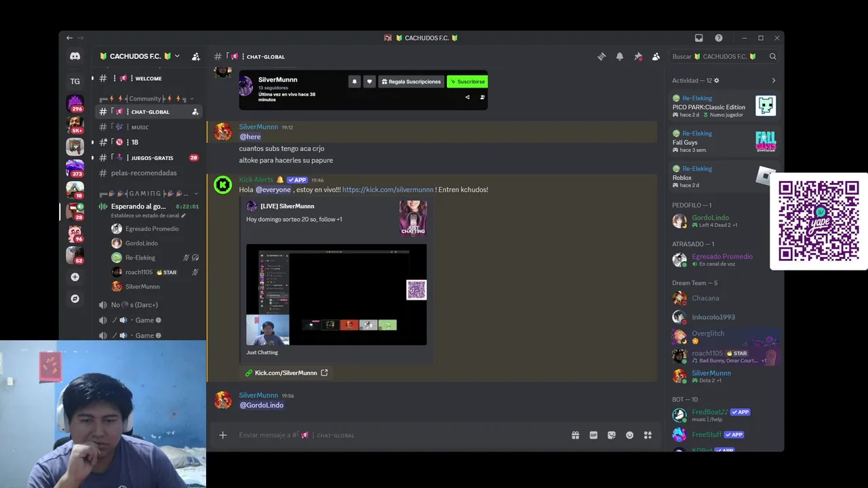The image size is (868, 488).
Task: Open notification settings bell in header
Action: [620, 57]
